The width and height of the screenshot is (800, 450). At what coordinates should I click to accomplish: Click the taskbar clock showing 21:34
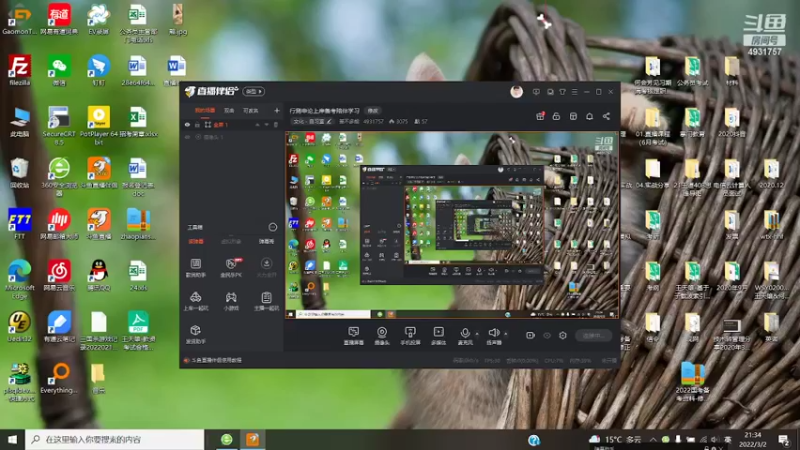(753, 439)
